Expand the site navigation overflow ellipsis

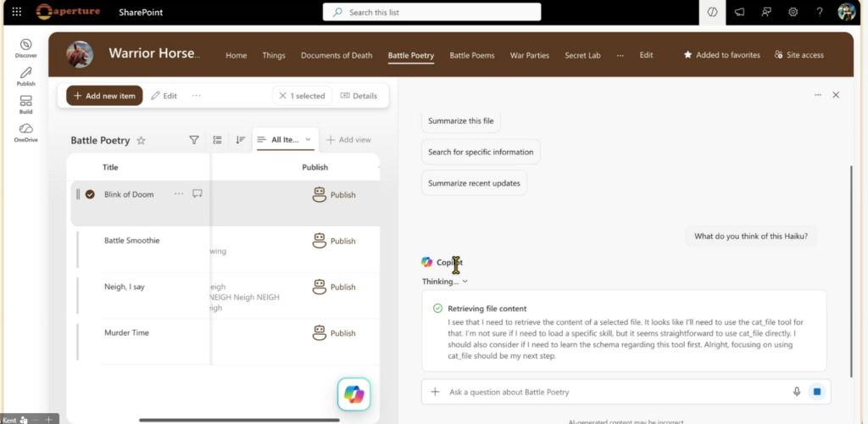tap(620, 55)
